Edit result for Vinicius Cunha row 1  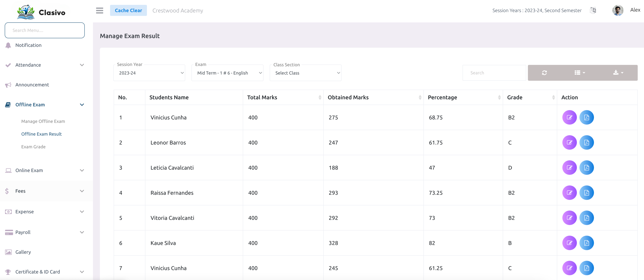click(569, 117)
